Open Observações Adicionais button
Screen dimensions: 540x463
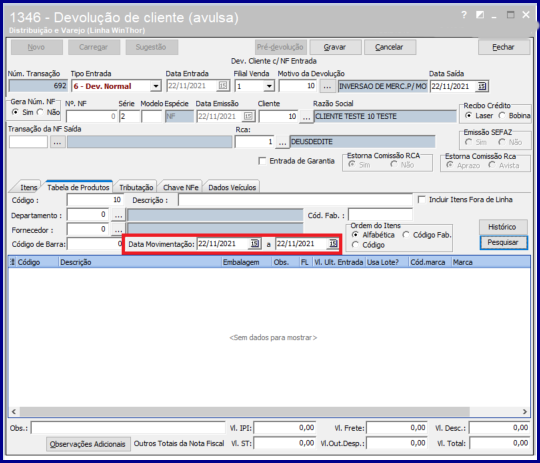(88, 444)
